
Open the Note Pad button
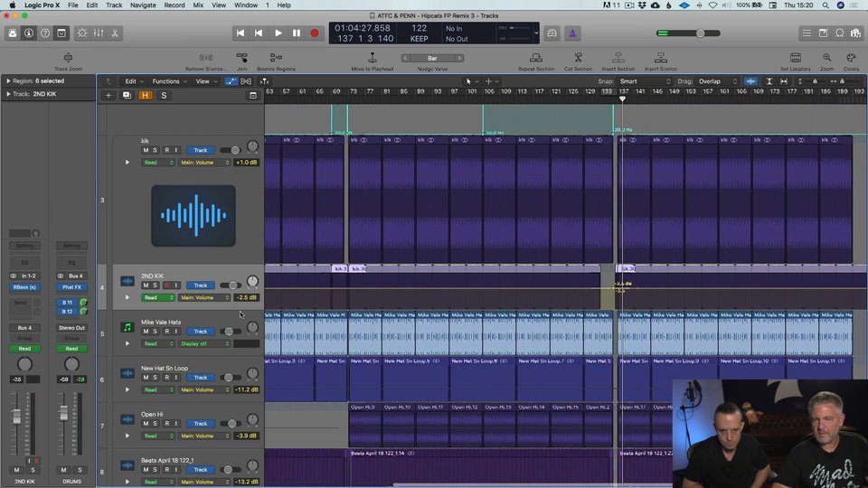coord(823,33)
